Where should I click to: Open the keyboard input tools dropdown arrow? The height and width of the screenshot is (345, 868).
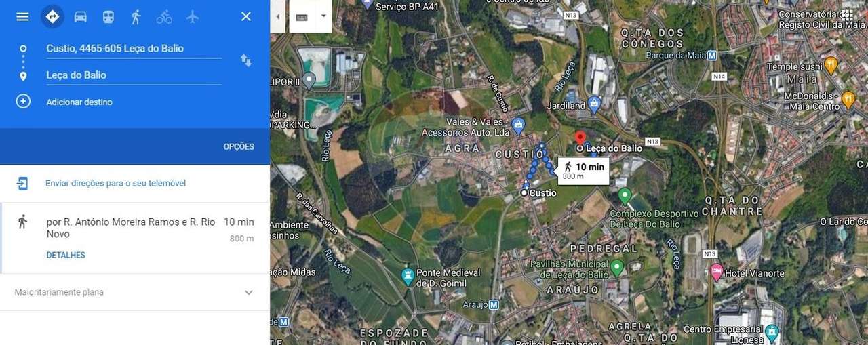click(323, 16)
